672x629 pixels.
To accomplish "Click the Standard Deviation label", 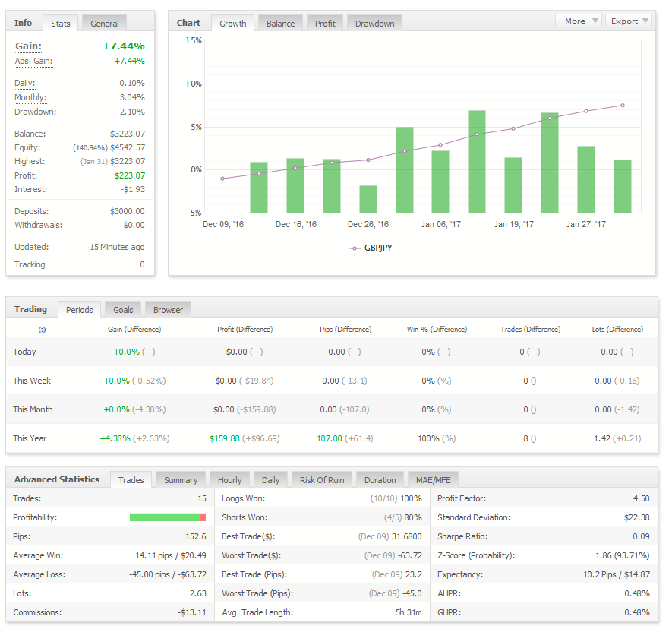I will [x=474, y=517].
